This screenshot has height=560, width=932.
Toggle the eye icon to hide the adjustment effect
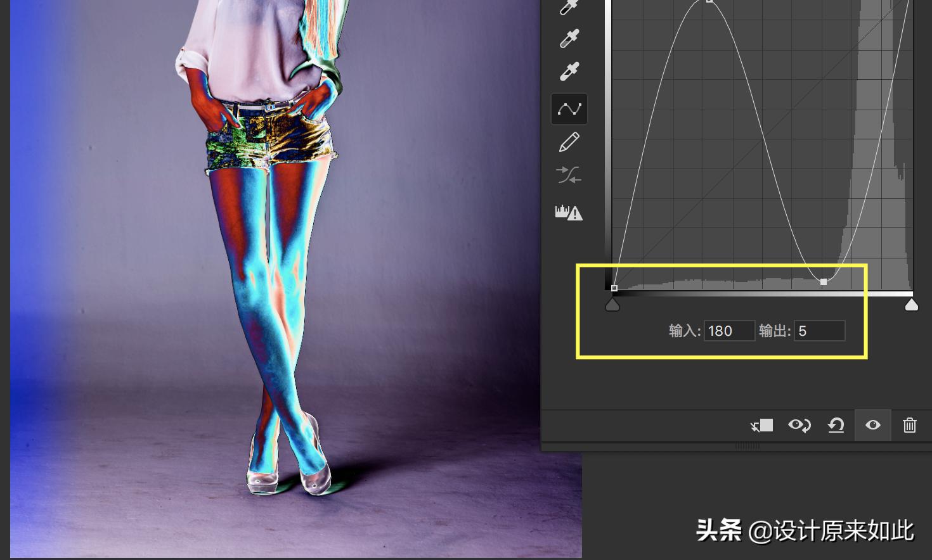tap(872, 425)
